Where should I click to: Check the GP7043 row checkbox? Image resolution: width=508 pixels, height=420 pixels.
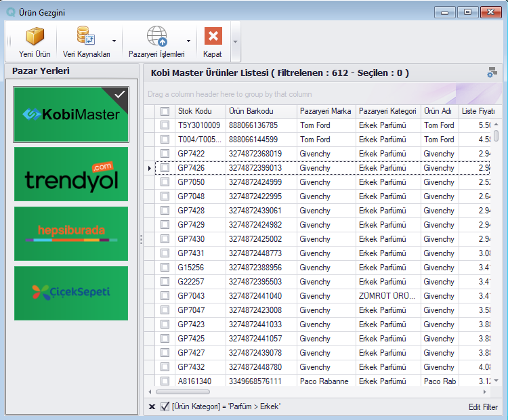[165, 296]
